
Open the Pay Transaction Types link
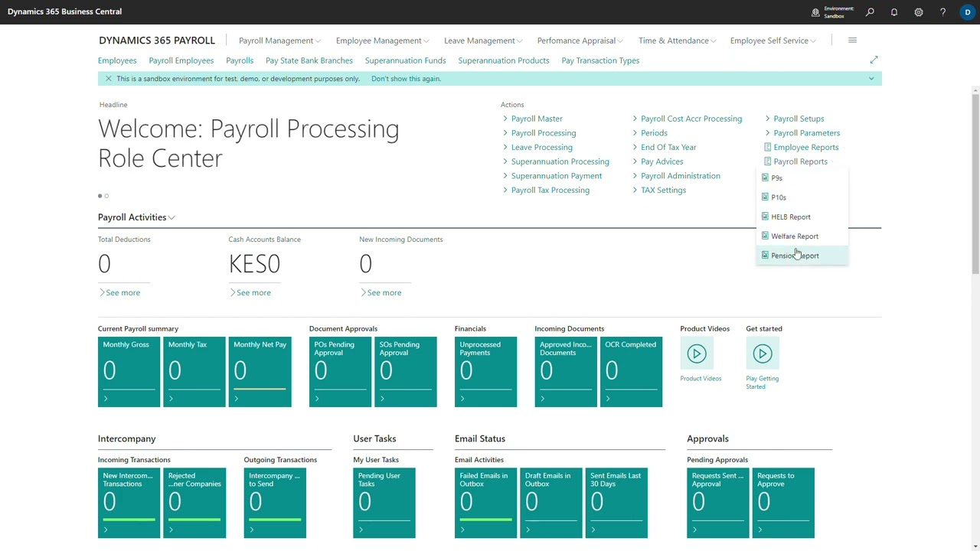pyautogui.click(x=600, y=60)
